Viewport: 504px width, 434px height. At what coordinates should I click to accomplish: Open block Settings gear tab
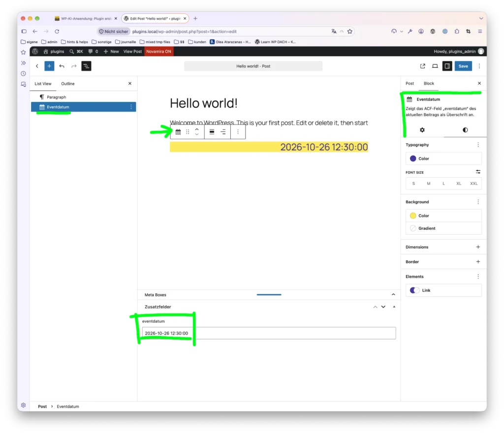[x=422, y=130]
